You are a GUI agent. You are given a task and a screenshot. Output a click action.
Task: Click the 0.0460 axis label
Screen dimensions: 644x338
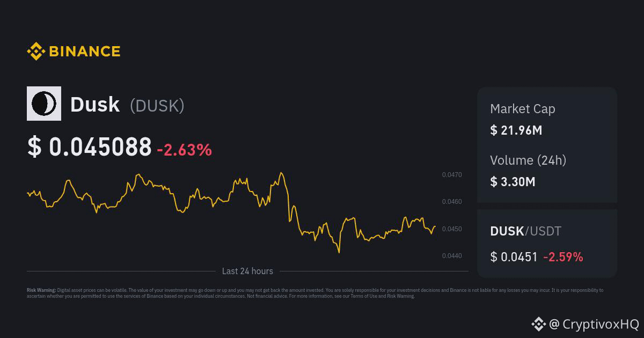[x=452, y=202]
